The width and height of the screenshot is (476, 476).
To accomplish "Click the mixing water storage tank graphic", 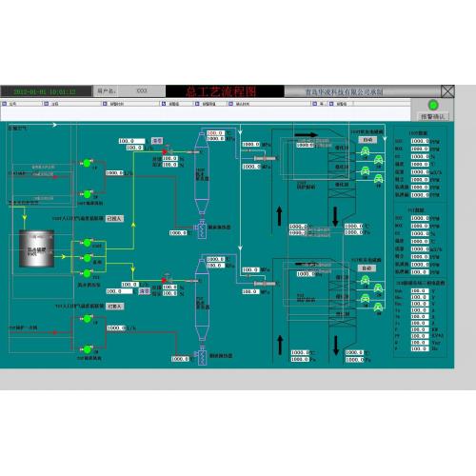I will [x=36, y=248].
